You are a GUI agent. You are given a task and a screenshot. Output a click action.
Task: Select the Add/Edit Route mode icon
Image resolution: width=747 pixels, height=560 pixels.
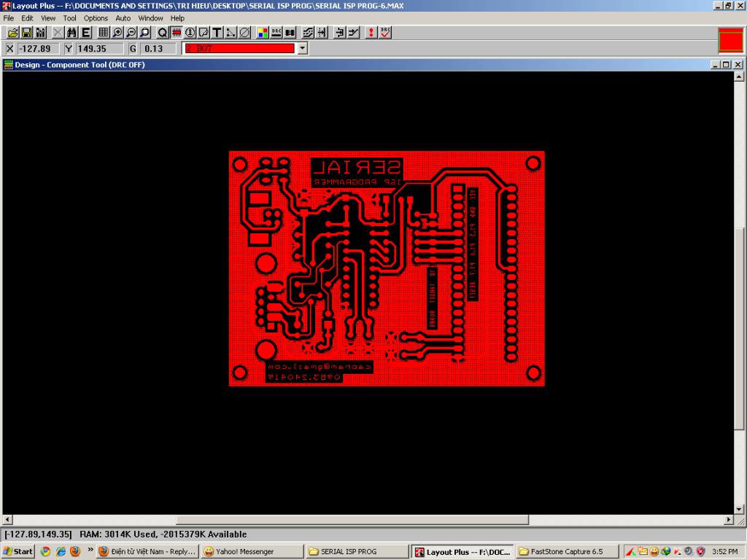click(354, 32)
